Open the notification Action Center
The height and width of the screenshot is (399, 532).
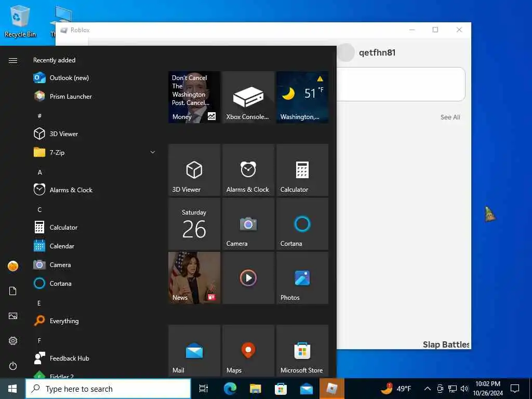click(515, 389)
